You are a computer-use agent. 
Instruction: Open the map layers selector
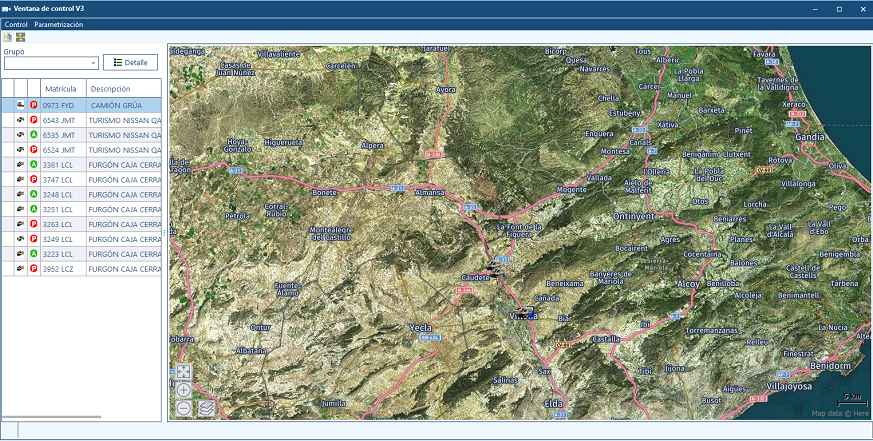[x=206, y=408]
